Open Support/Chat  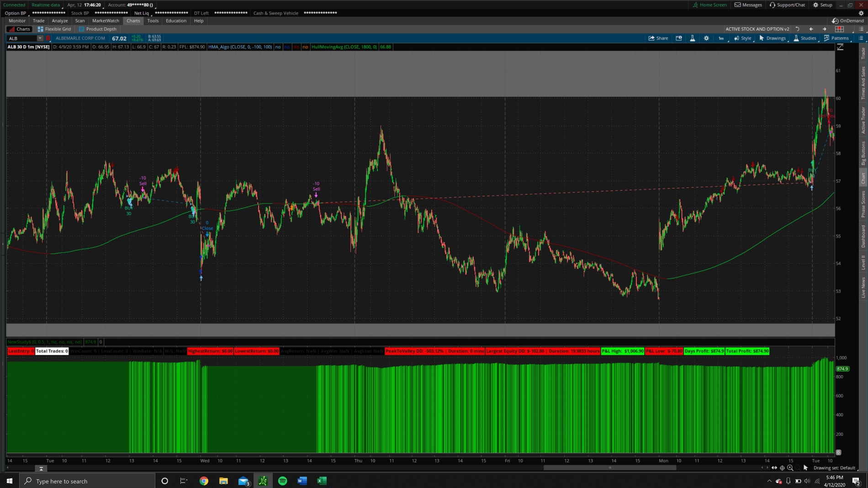pyautogui.click(x=788, y=5)
